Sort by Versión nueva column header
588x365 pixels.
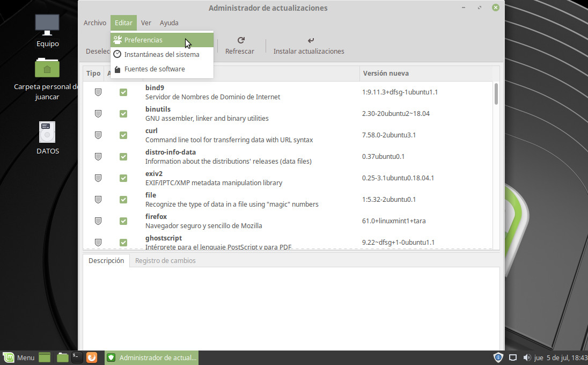[386, 74]
